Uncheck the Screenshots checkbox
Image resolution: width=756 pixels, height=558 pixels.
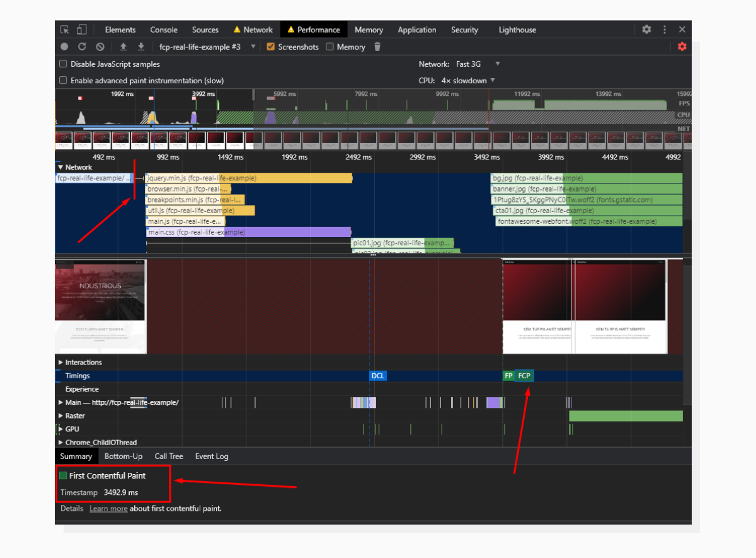[270, 47]
